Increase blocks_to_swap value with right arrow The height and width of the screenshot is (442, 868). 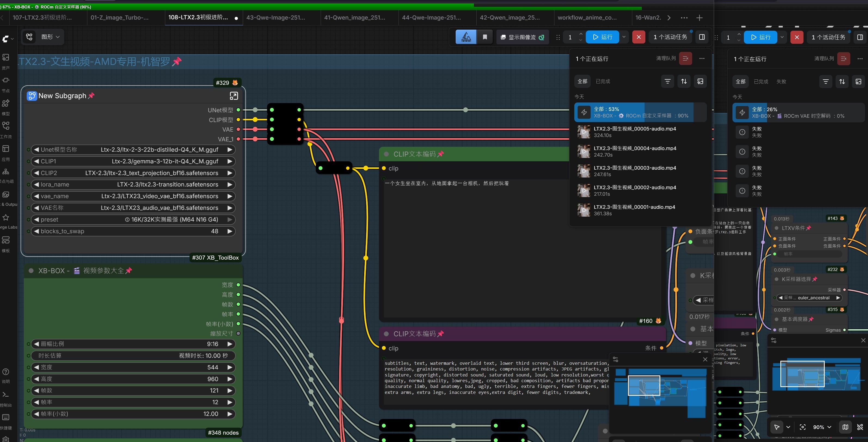click(230, 231)
